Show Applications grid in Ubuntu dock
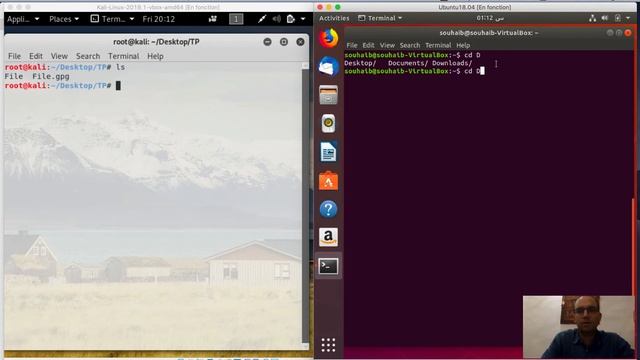640x360 pixels. tap(328, 345)
